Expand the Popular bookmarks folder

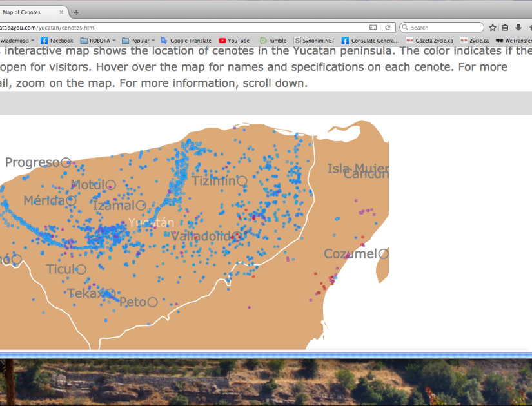click(x=139, y=41)
